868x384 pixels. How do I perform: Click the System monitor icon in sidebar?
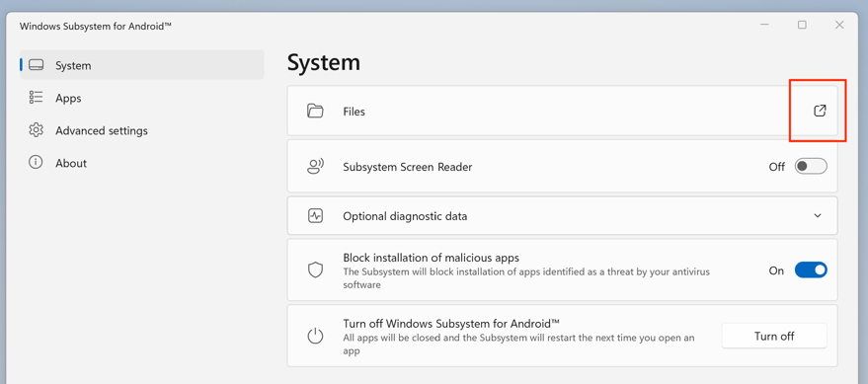tap(36, 65)
